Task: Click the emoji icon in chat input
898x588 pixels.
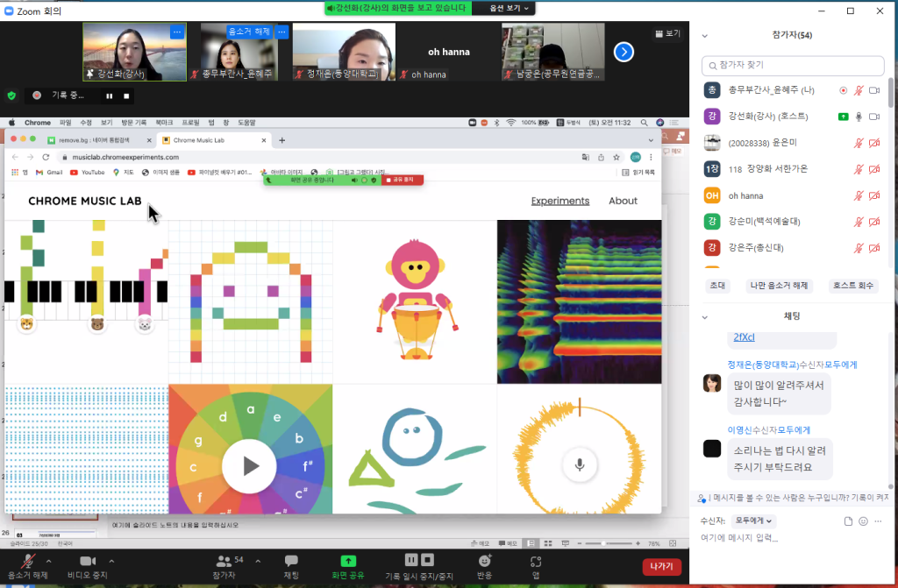Action: [864, 521]
